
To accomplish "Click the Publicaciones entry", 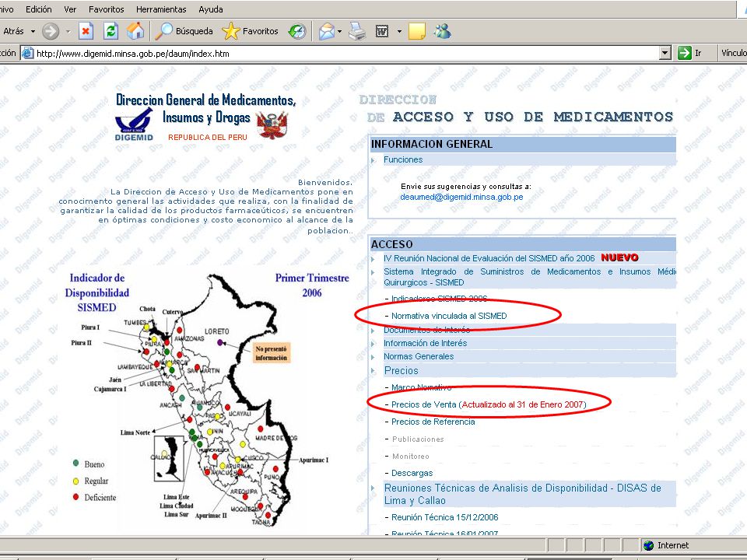I will pos(418,439).
